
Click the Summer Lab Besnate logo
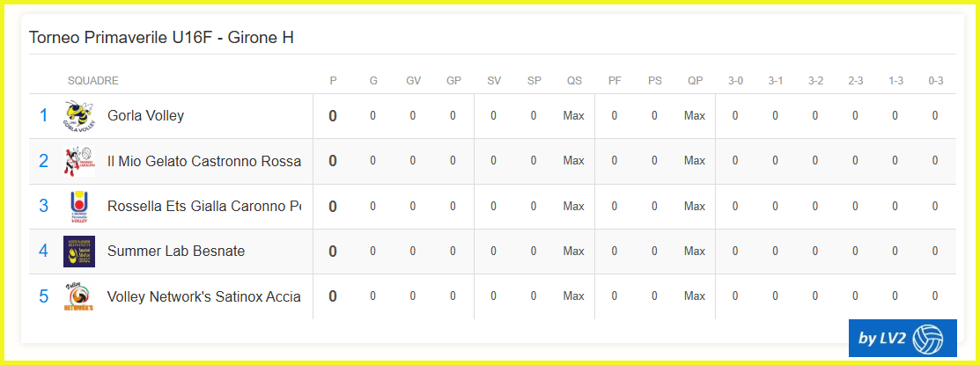78,252
